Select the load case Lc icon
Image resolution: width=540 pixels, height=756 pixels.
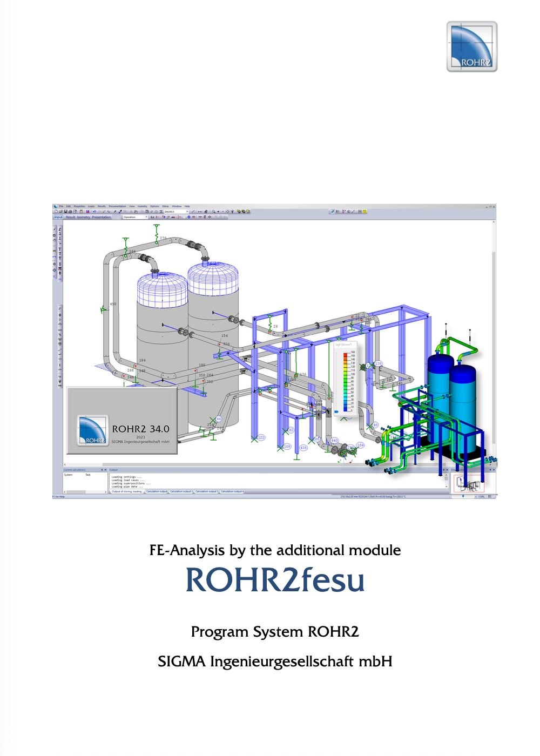(x=152, y=218)
